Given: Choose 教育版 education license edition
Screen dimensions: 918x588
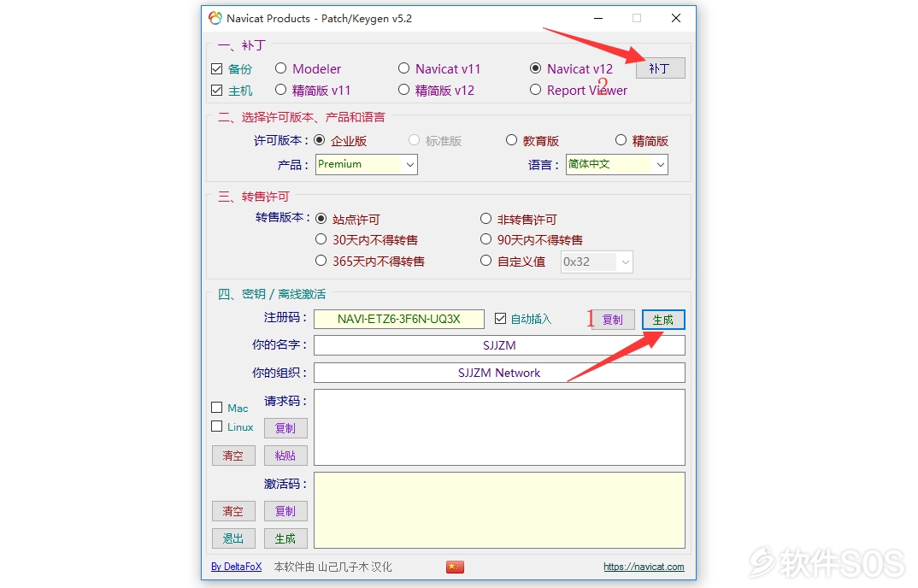Looking at the screenshot, I should tap(512, 140).
